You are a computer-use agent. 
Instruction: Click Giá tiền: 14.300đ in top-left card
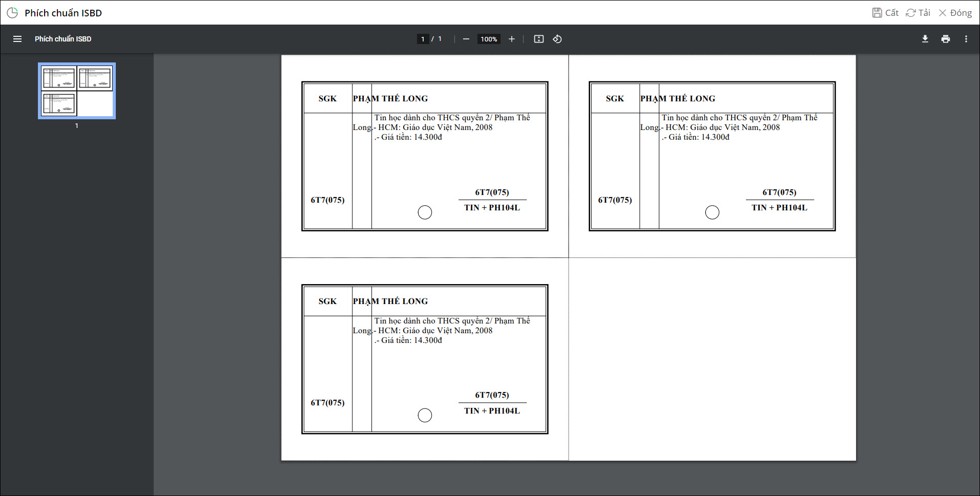click(411, 137)
